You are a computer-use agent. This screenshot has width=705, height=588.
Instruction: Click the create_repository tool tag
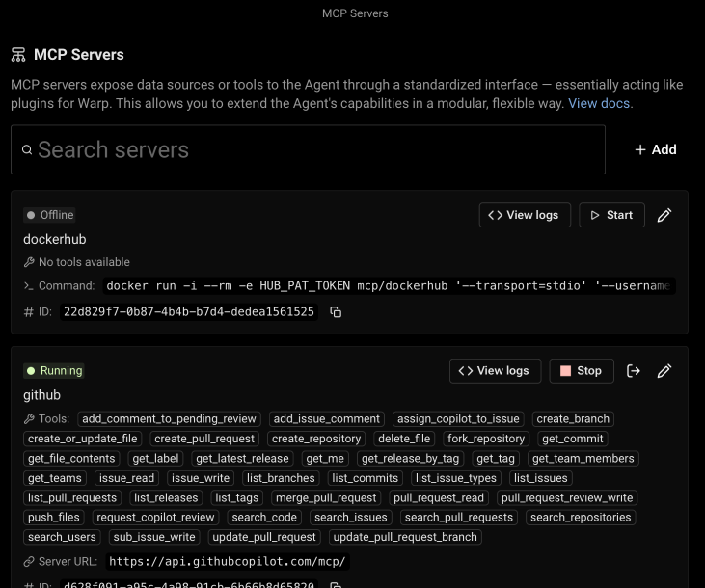coord(316,439)
